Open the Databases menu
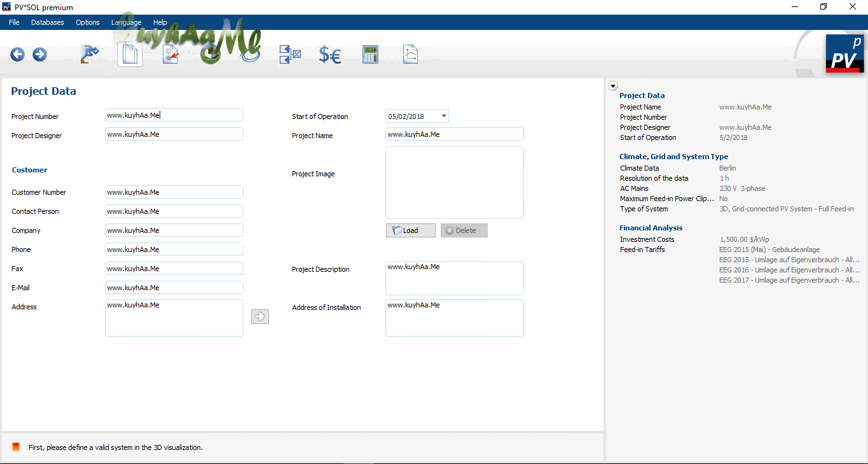Viewport: 868px width, 464px height. click(x=48, y=22)
